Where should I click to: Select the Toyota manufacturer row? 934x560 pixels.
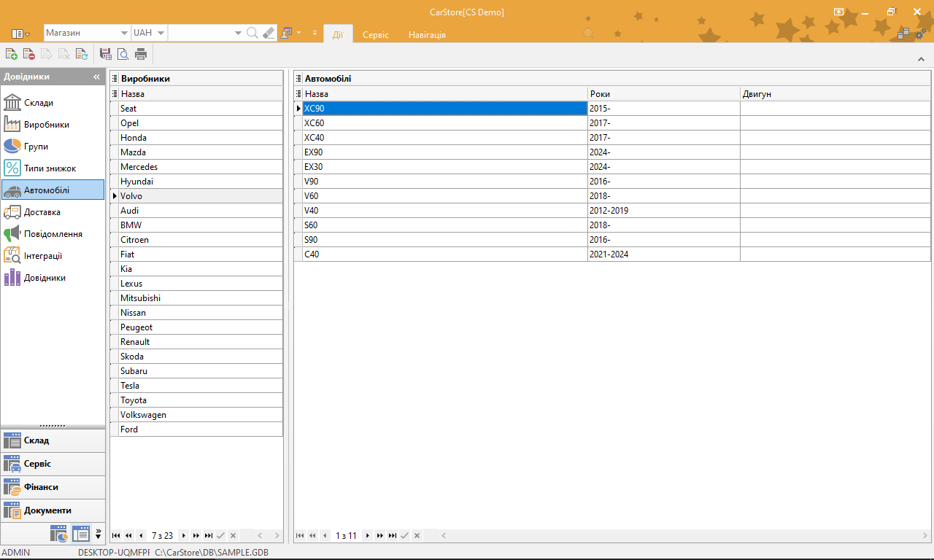196,400
